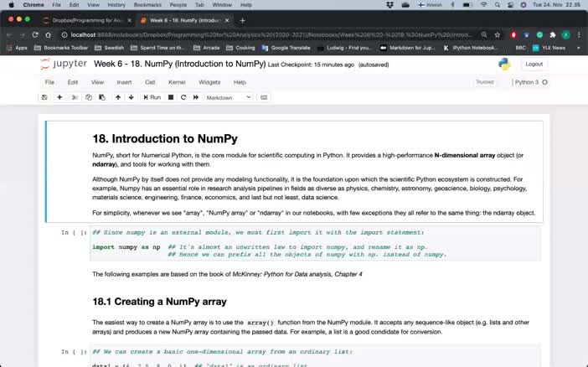Open the notebook Edit menu

tap(72, 82)
